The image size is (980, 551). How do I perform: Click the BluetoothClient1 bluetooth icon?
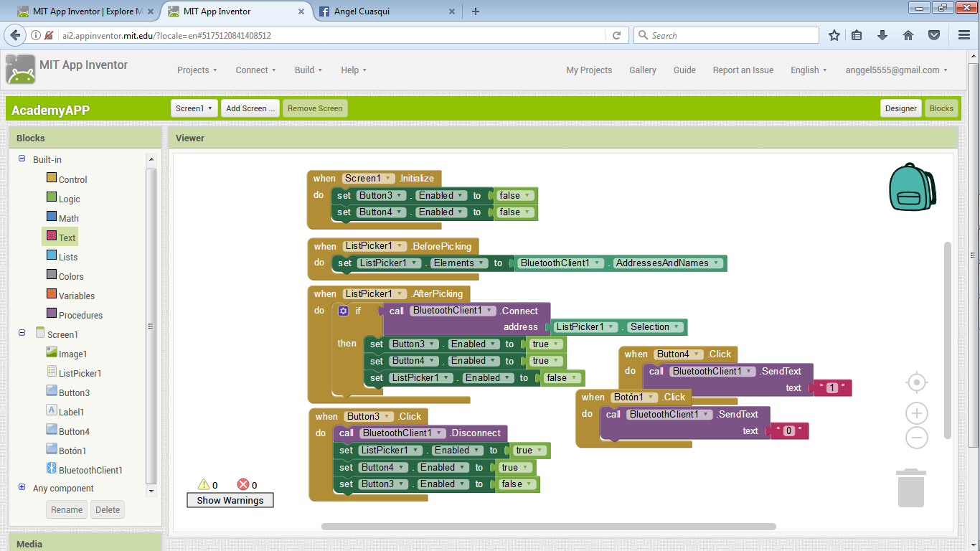coord(52,468)
